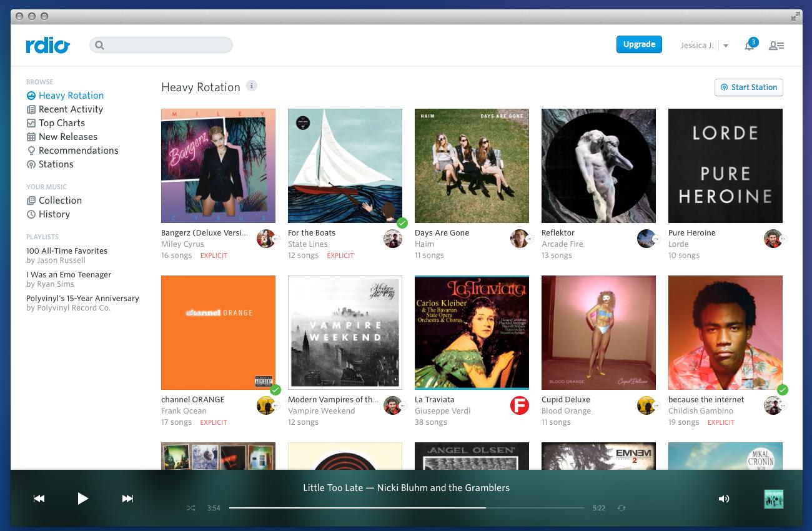Open the people/friends list icon
Screen dimensions: 812x531
776,46
